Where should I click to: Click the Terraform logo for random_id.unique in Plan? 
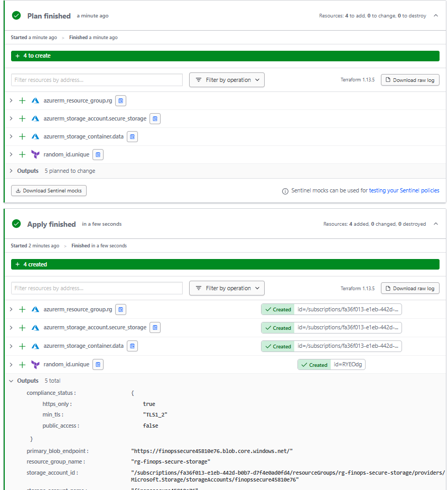click(35, 154)
